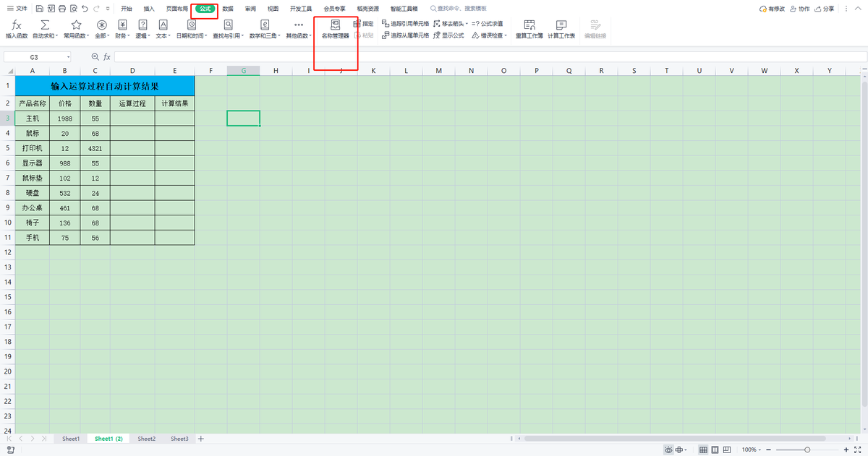Open the Logical (逻辑) functions icon
This screenshot has height=456, width=868.
142,25
